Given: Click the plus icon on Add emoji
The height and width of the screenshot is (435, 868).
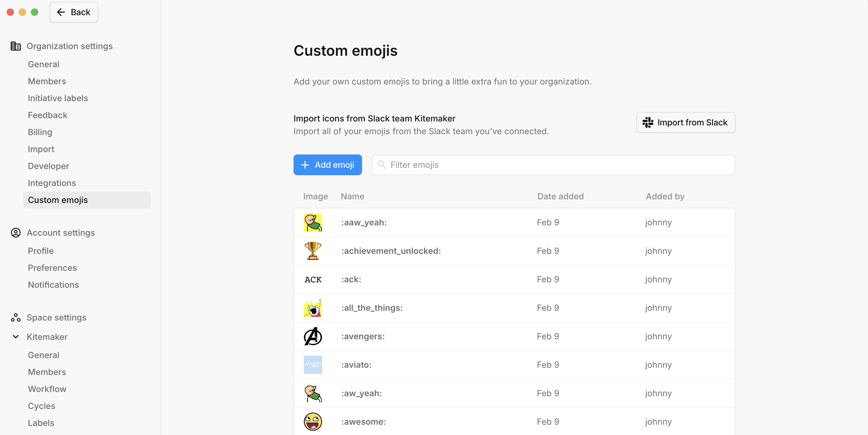Looking at the screenshot, I should 305,164.
